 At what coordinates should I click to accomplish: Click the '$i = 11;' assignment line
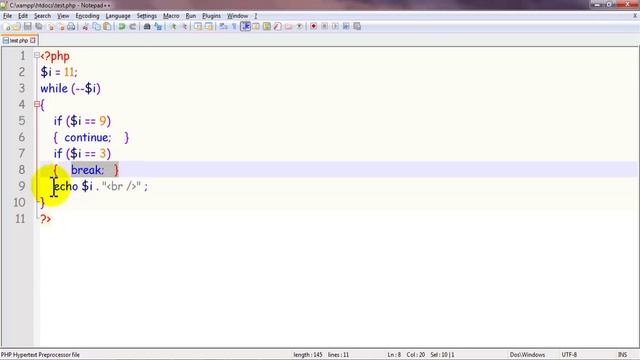(x=59, y=72)
